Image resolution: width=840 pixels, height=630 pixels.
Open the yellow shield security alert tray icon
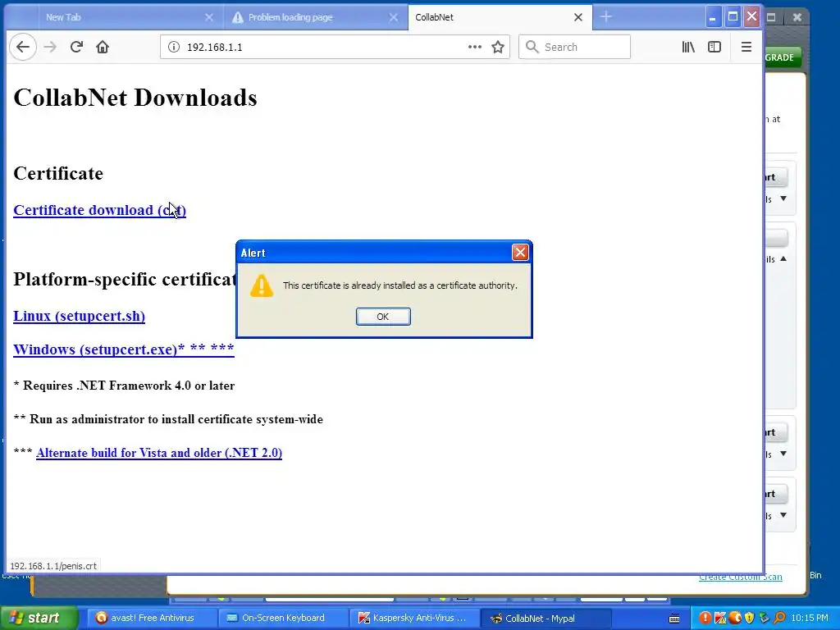[x=750, y=618]
